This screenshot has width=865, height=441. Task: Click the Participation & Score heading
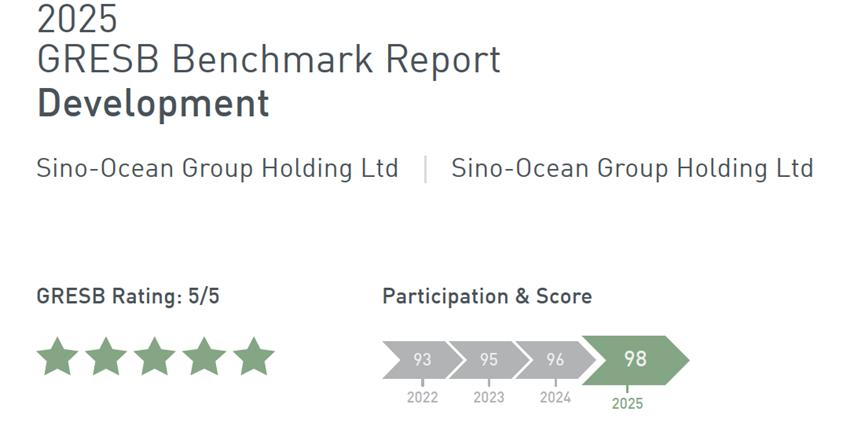[487, 297]
